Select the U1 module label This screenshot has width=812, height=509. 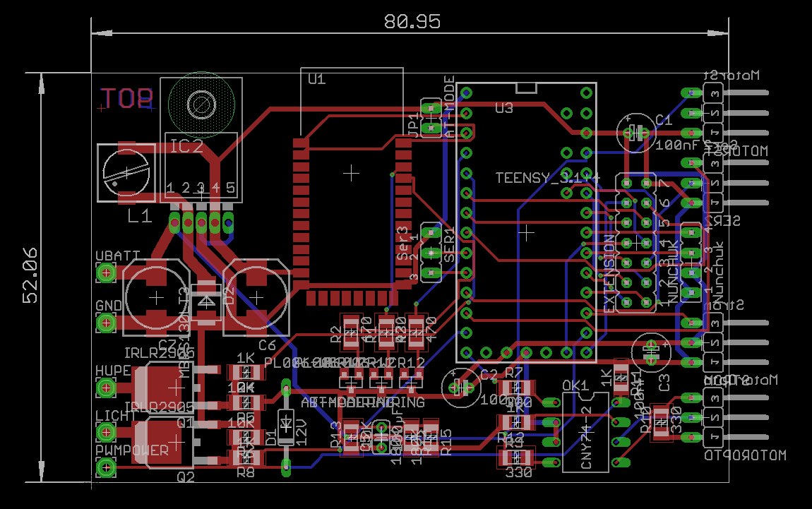317,78
